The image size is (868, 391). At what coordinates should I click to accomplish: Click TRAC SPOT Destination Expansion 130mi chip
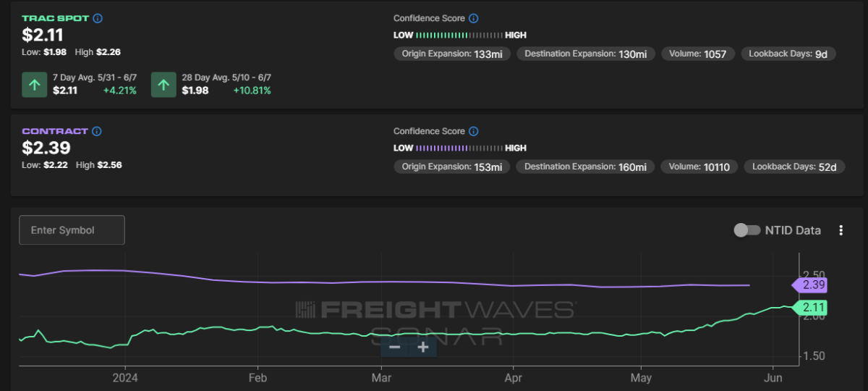tap(586, 54)
